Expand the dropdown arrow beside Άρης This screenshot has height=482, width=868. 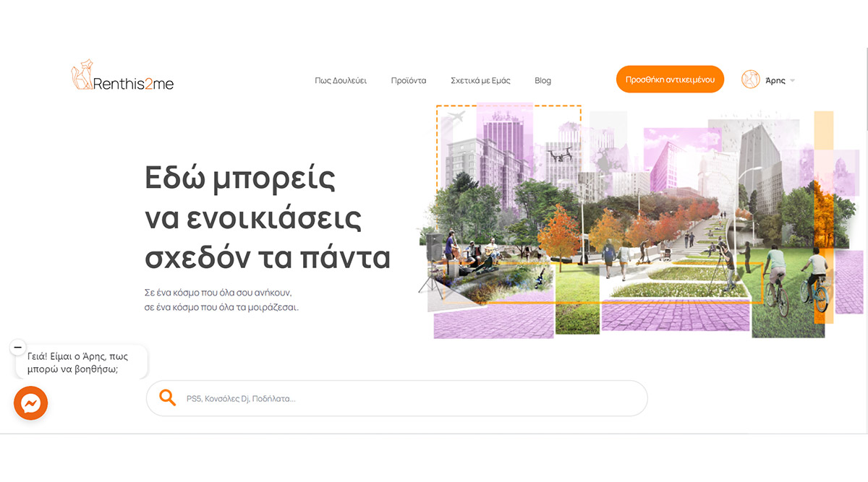[793, 81]
